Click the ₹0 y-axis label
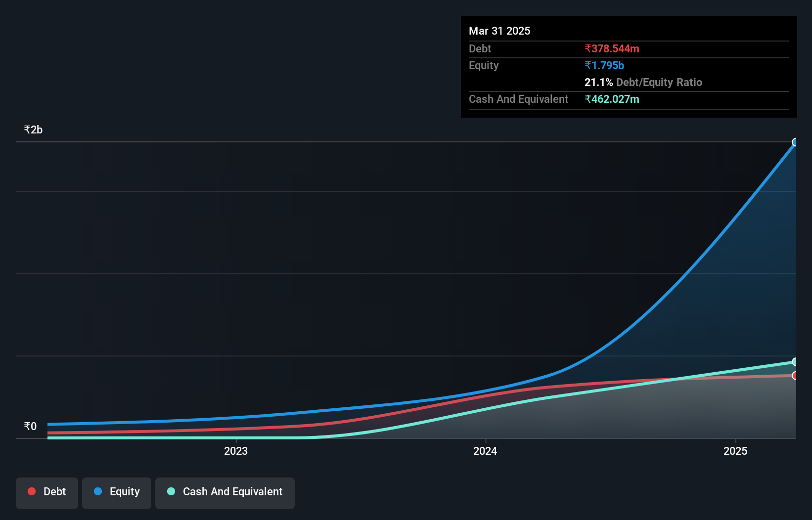 tap(30, 426)
